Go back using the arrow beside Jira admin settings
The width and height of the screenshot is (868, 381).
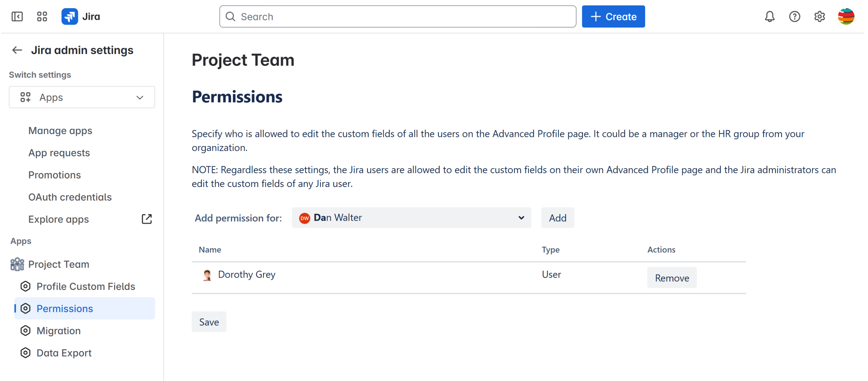(x=17, y=50)
